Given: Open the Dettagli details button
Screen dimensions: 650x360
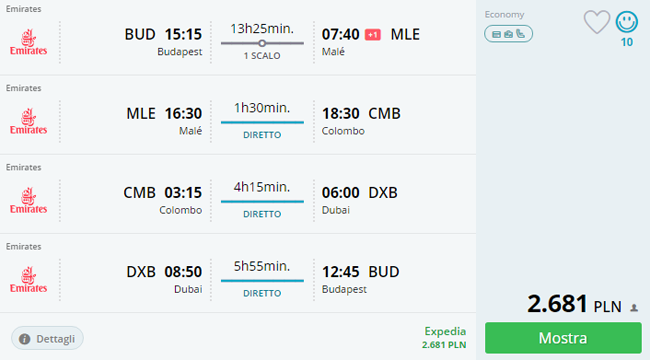Looking at the screenshot, I should (x=47, y=338).
